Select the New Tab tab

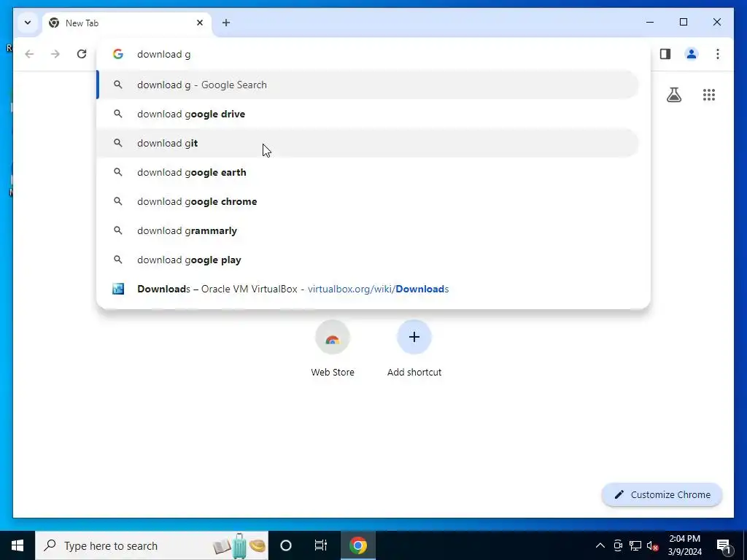click(x=126, y=23)
